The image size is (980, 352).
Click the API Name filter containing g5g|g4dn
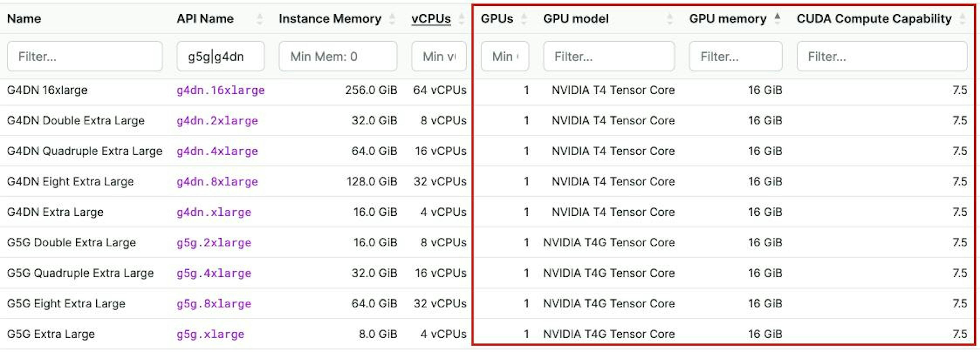click(x=221, y=56)
